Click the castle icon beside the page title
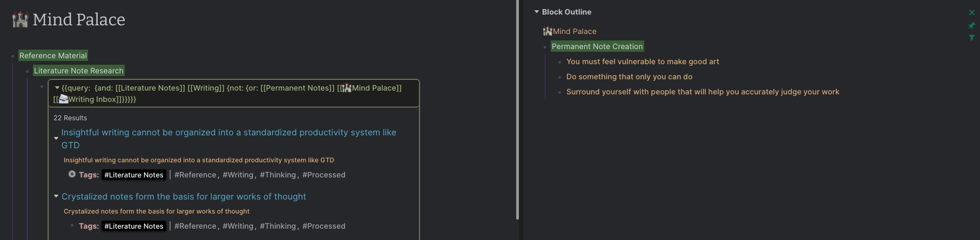The height and width of the screenshot is (240, 980). click(x=21, y=20)
